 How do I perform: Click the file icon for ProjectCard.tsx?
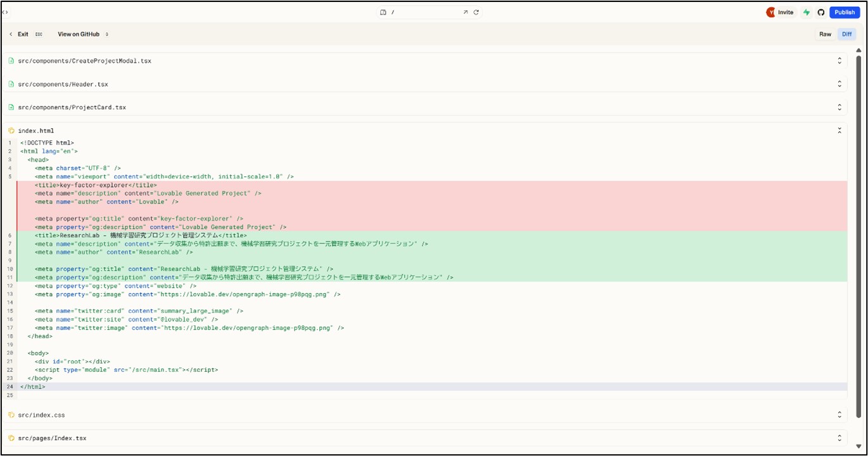pyautogui.click(x=11, y=107)
